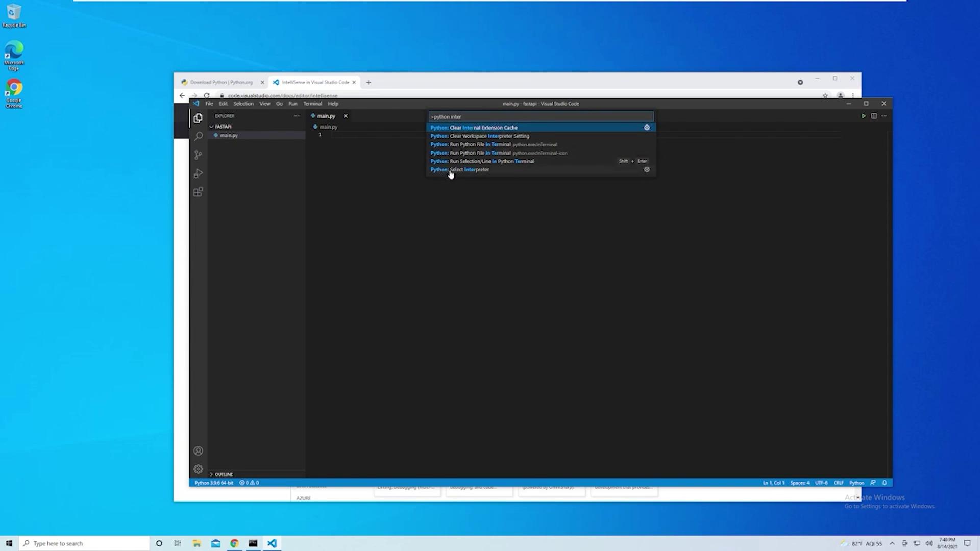980x551 pixels.
Task: Click gear icon beside Select Interpreter command
Action: click(647, 170)
